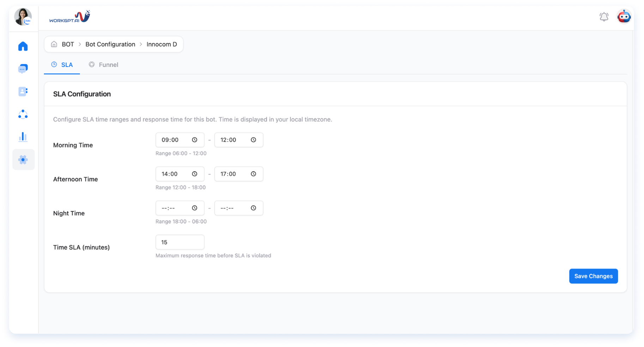Switch to the Funnel tab
Screen dimensions: 644x347
click(103, 65)
